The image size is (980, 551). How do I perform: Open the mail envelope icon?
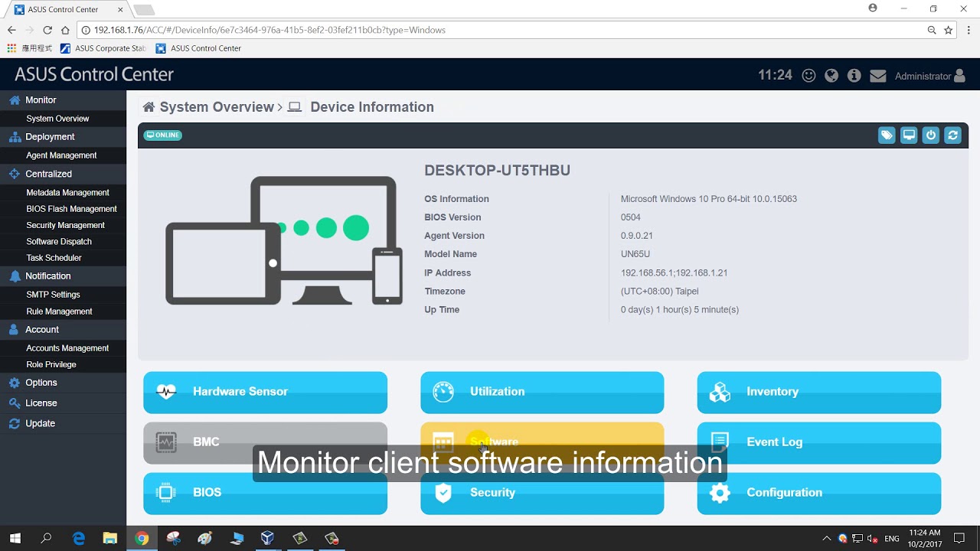click(x=878, y=76)
